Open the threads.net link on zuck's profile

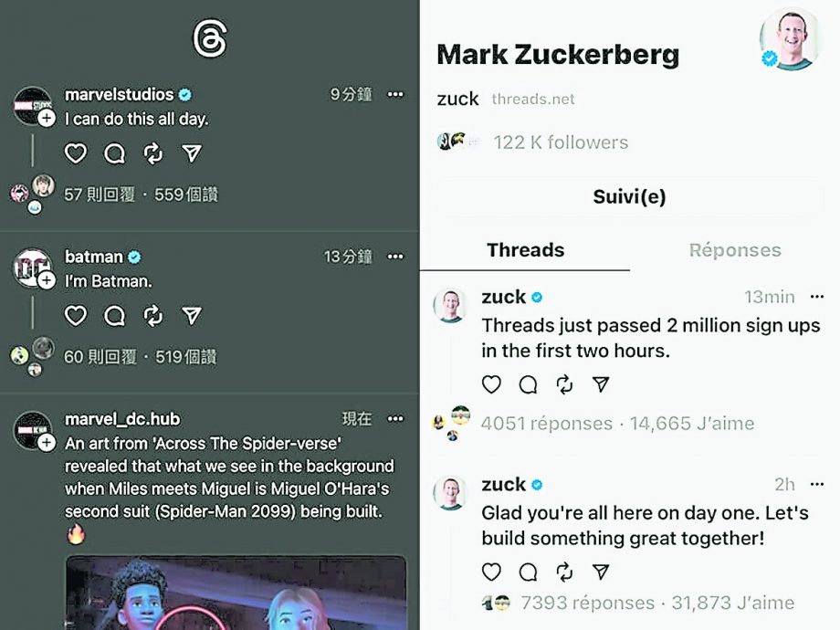[532, 100]
